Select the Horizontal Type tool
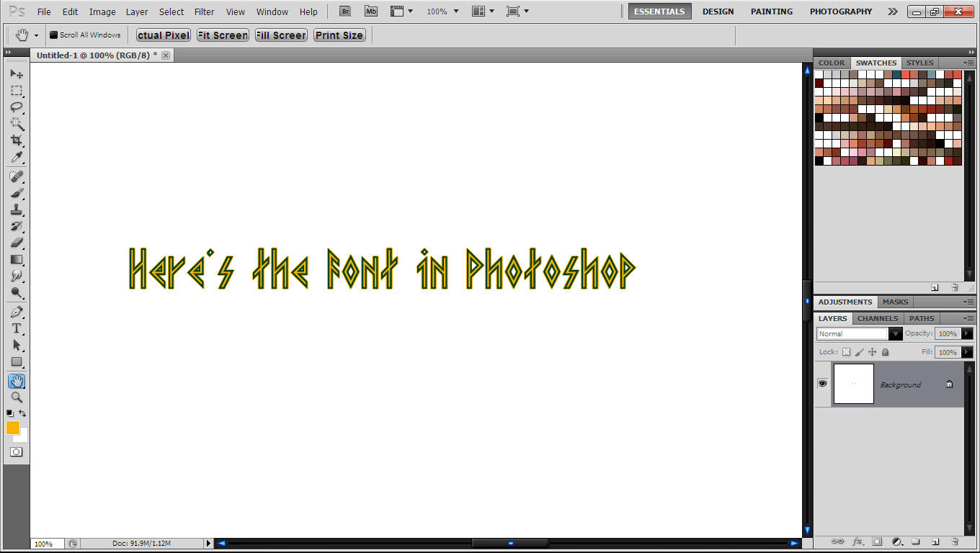The height and width of the screenshot is (553, 980). click(16, 328)
